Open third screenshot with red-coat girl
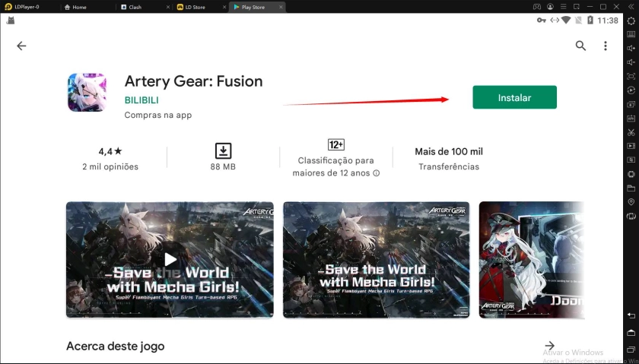 click(x=532, y=259)
